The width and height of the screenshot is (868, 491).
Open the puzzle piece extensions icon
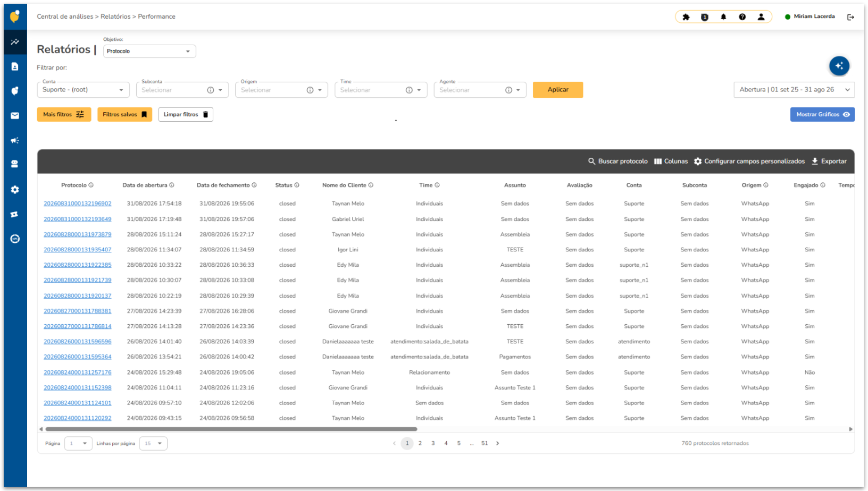(x=686, y=17)
